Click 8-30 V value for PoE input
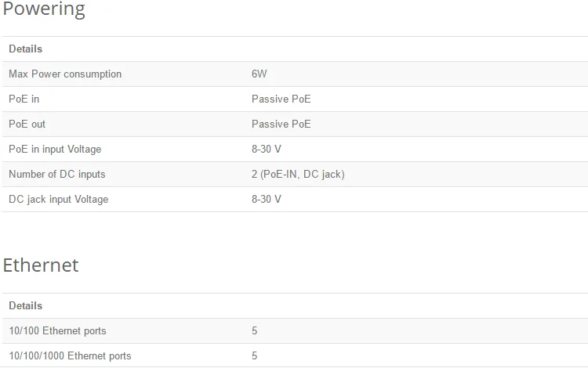The image size is (588, 368). [267, 149]
